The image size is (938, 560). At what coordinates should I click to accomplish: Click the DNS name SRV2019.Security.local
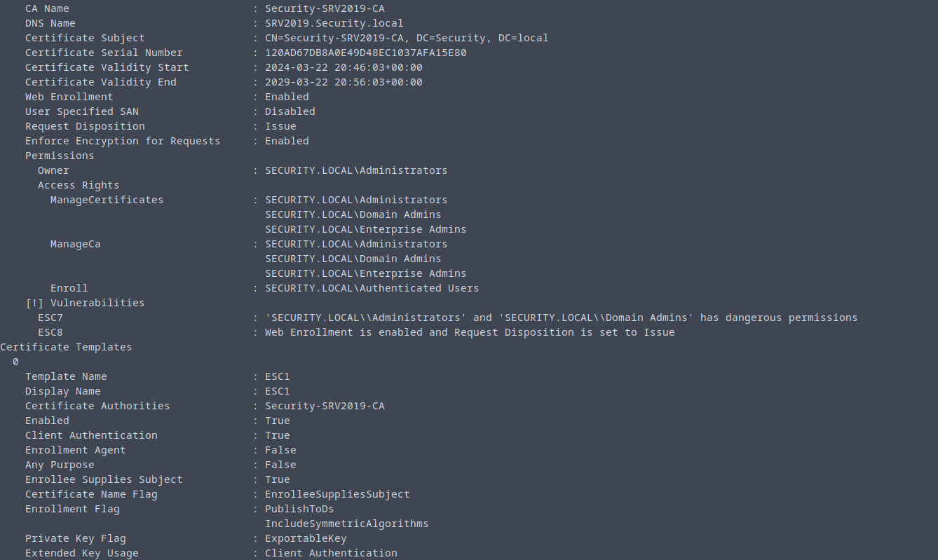pos(334,24)
